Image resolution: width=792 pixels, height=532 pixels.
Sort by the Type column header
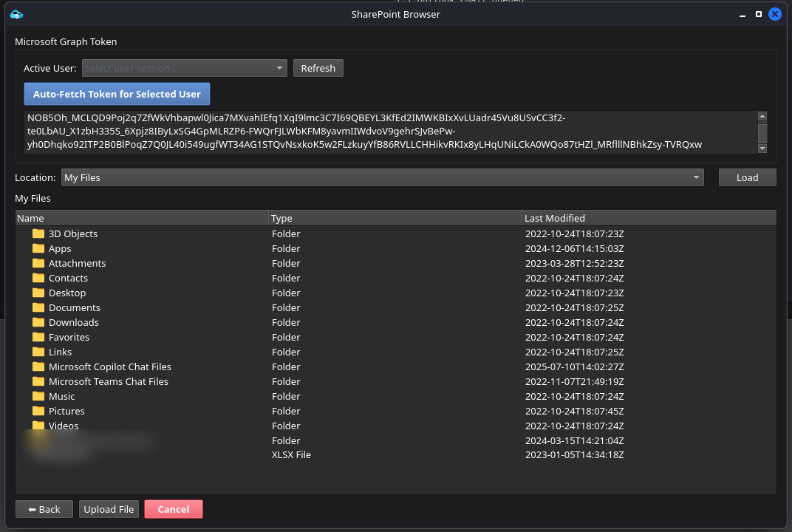click(395, 218)
